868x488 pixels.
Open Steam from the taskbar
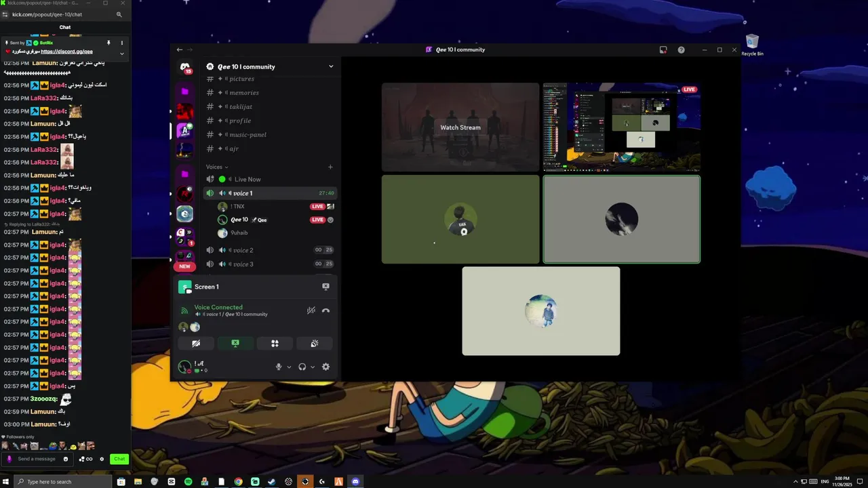272,482
